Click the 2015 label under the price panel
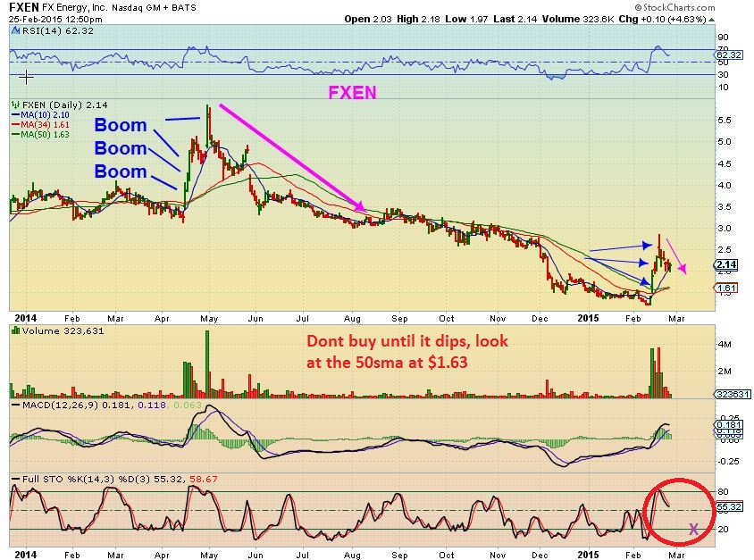Viewport: 754px width, 560px height. [x=588, y=318]
